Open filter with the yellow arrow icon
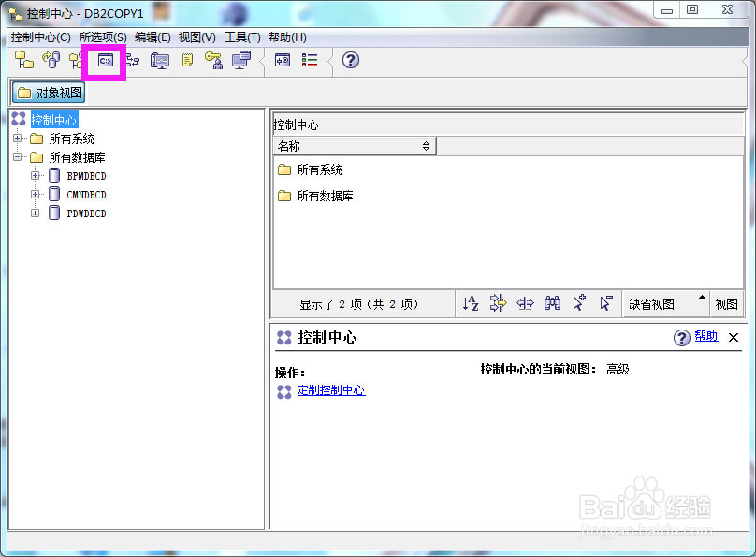The height and width of the screenshot is (557, 756). [499, 303]
